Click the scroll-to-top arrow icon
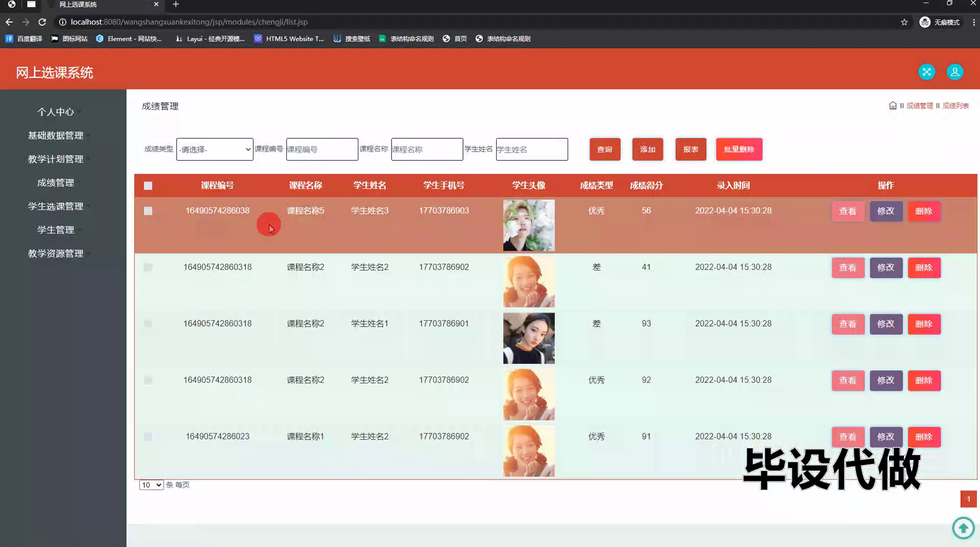Viewport: 980px width, 547px height. tap(963, 528)
